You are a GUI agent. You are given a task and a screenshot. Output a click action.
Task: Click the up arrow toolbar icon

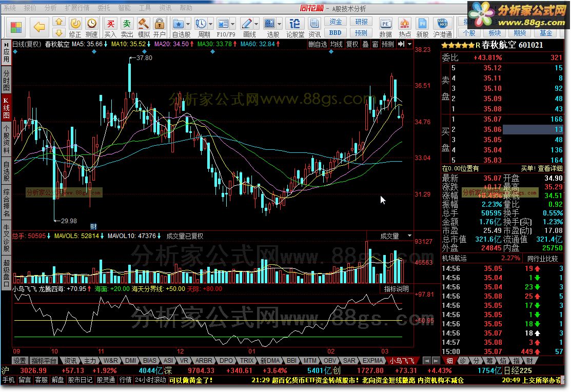[59, 22]
